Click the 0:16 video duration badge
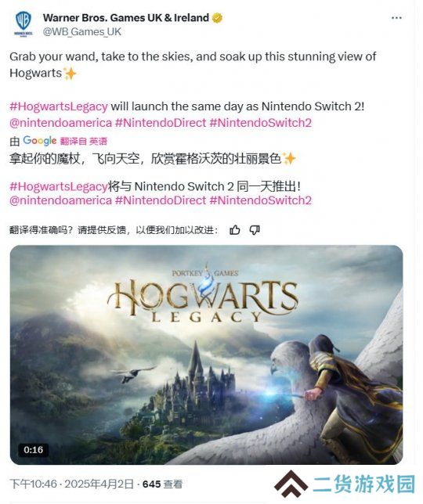 point(34,450)
